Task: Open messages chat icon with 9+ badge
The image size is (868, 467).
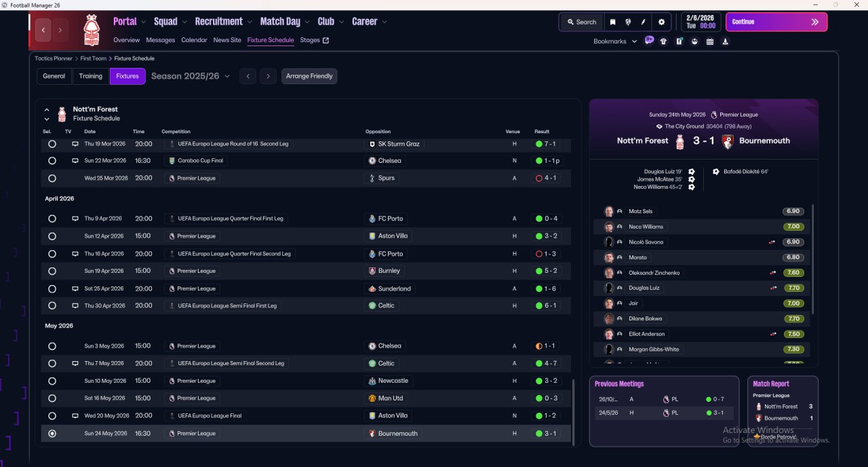Action: click(x=649, y=40)
